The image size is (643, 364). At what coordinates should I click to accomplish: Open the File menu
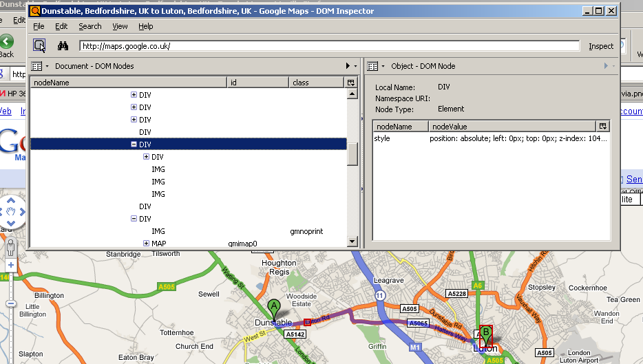(39, 26)
